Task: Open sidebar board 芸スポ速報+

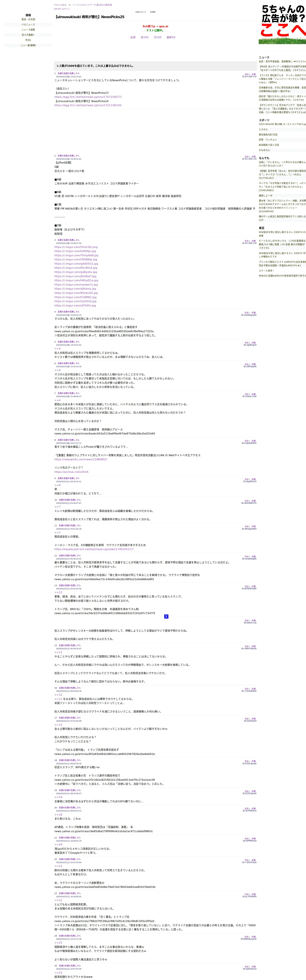Action: pos(28,35)
